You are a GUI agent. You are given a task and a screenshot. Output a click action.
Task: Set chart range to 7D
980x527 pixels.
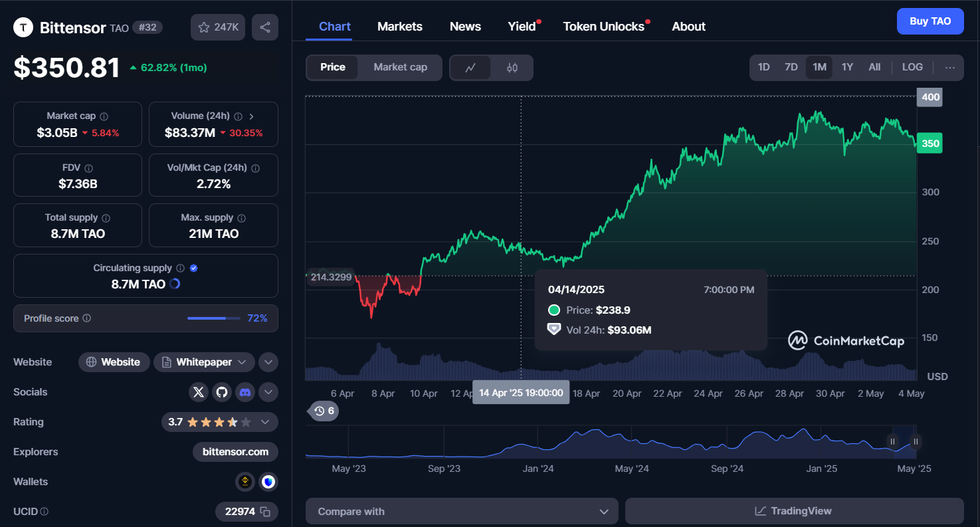tap(791, 67)
